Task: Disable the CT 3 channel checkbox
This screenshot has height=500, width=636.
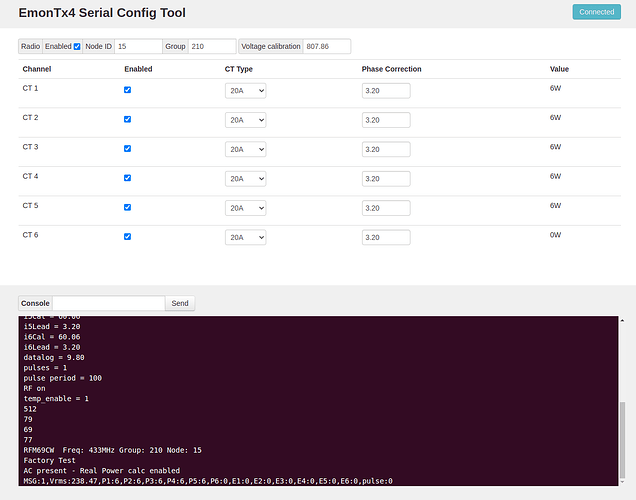Action: (127, 149)
